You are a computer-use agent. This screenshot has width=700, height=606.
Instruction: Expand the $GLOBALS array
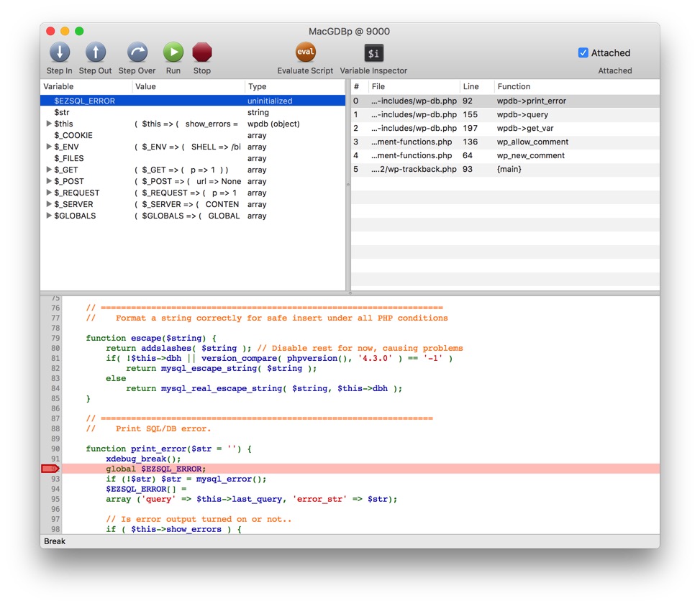pyautogui.click(x=49, y=216)
